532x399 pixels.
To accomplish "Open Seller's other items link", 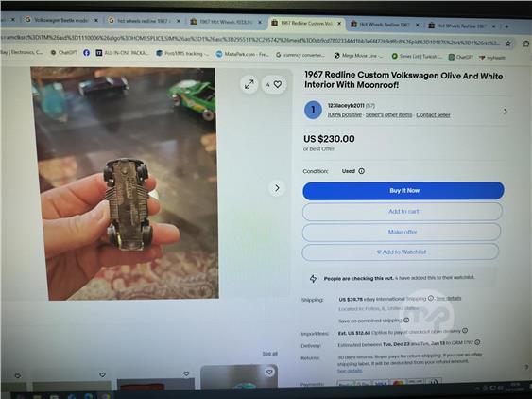I will coord(388,114).
